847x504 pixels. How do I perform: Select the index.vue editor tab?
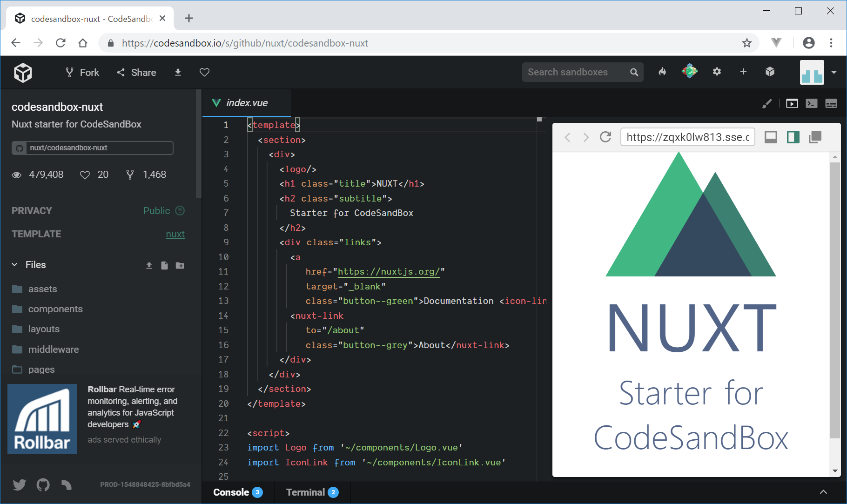(x=247, y=103)
